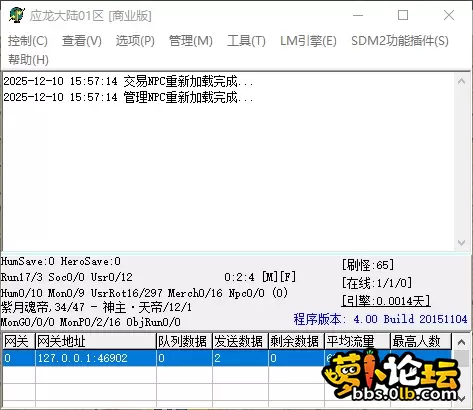
Task: Click 发送数据 cell showing 2
Action: 240,358
